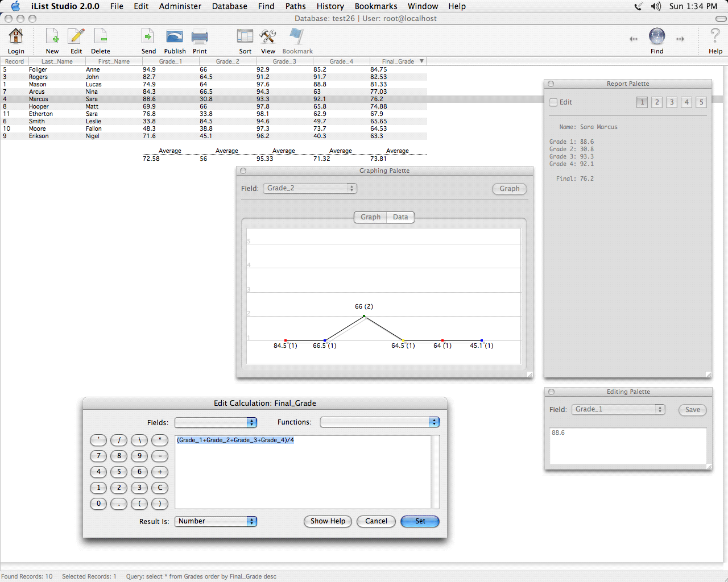Click the phone status icon in menu bar
The height and width of the screenshot is (582, 728).
coord(639,6)
